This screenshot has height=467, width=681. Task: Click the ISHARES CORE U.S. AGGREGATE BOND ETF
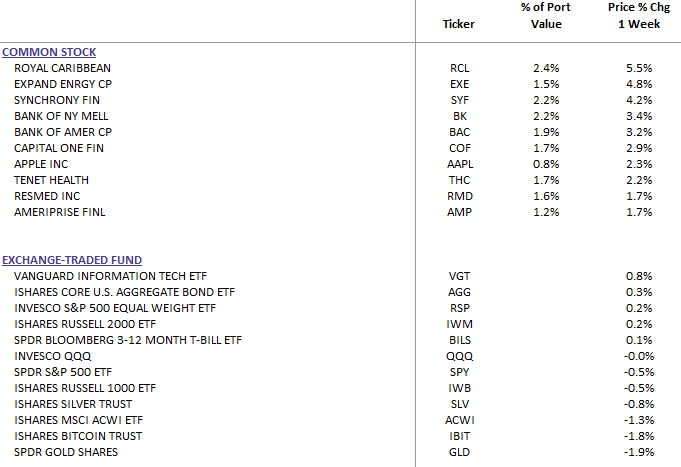pos(124,292)
